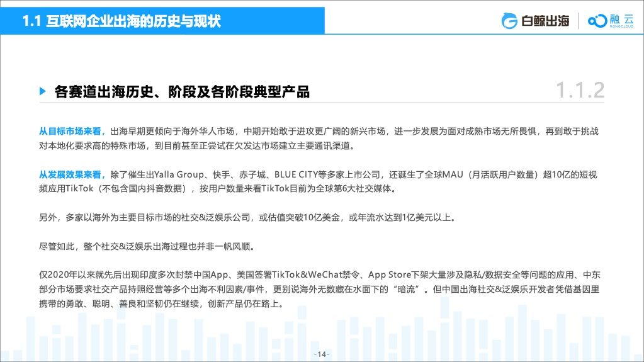Click the blue text 从目标市场来看

point(70,132)
